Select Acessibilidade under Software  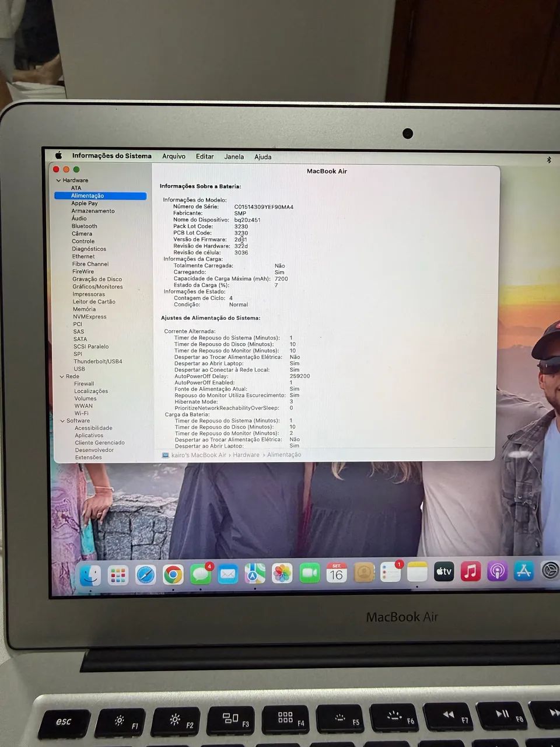click(x=93, y=428)
